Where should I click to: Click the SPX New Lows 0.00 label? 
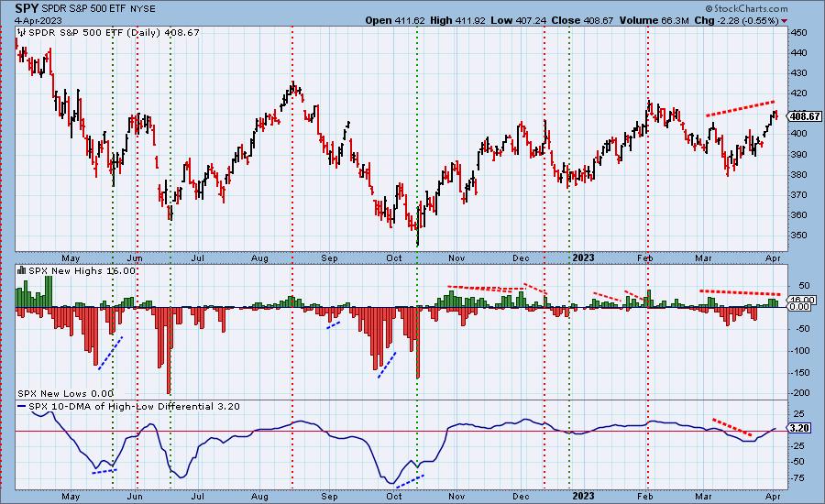pos(65,393)
